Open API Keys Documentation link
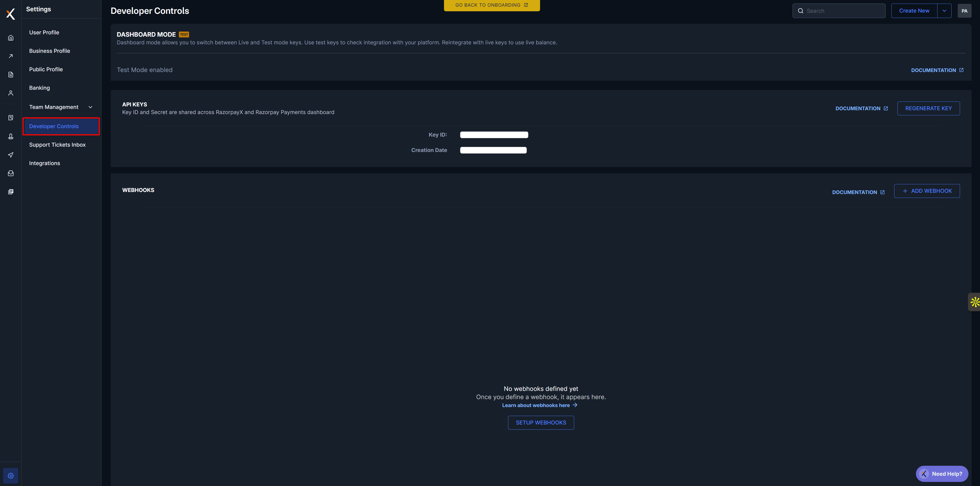 coord(861,108)
